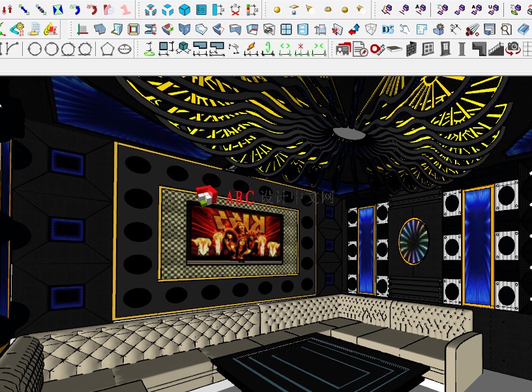Select the window tool icon
The width and height of the screenshot is (532, 392).
click(428, 48)
